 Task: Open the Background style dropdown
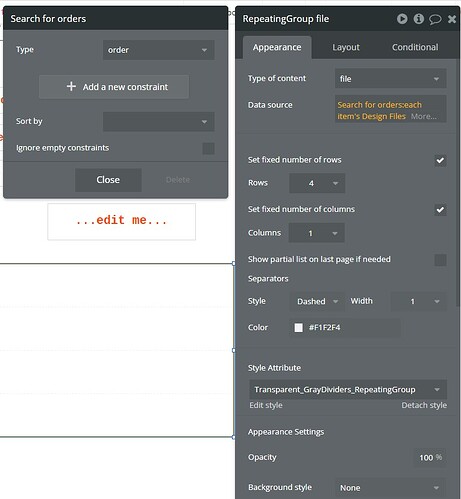click(390, 488)
